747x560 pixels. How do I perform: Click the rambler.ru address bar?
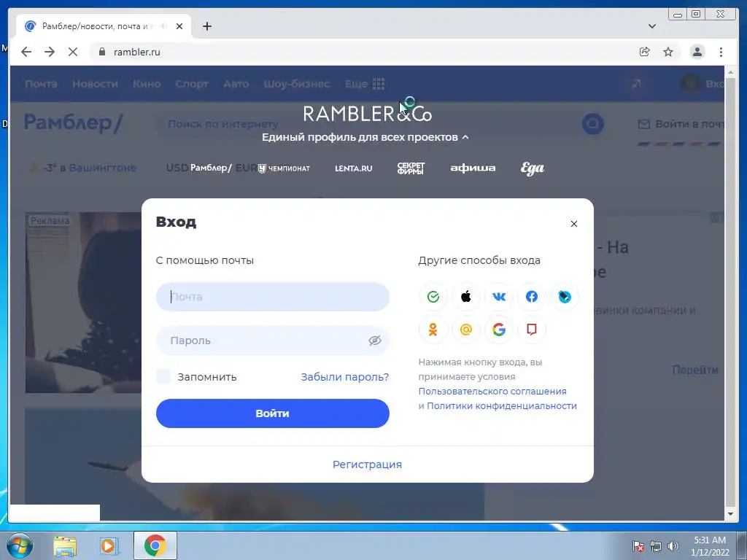362,52
